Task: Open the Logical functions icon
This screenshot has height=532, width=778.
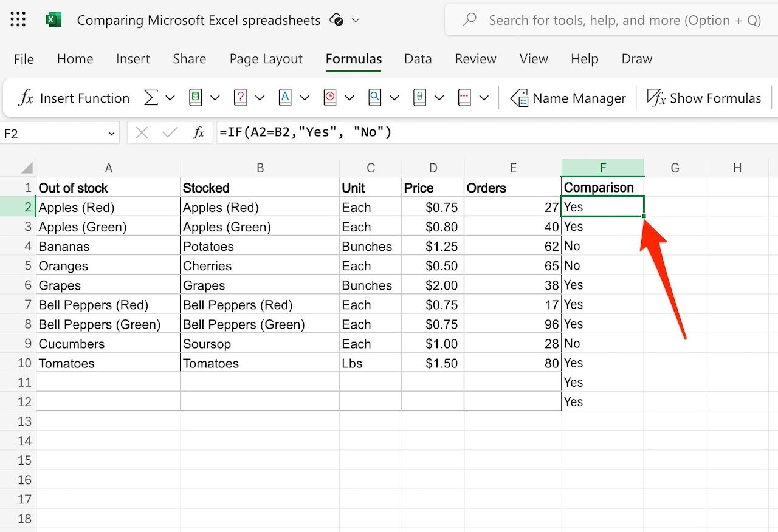Action: 240,98
